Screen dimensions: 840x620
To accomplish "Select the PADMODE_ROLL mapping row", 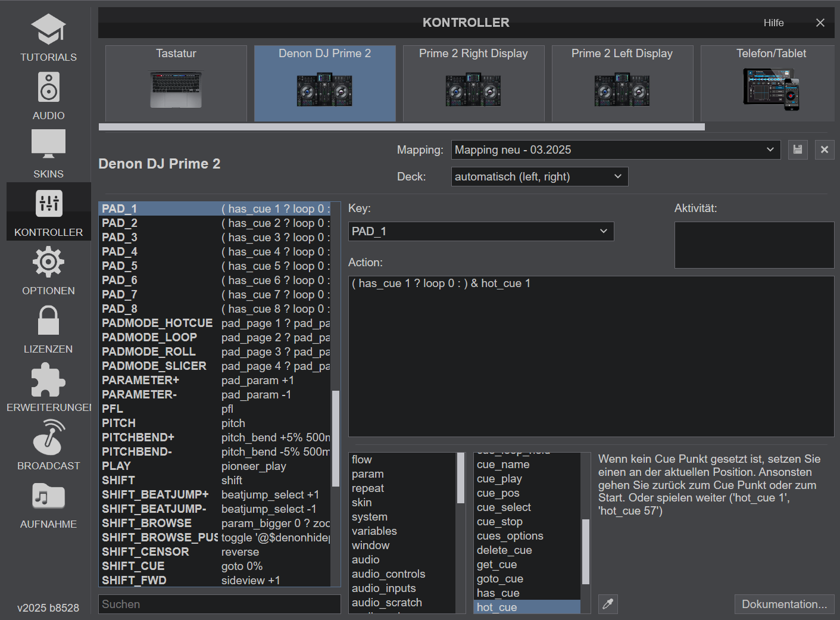I will point(215,351).
